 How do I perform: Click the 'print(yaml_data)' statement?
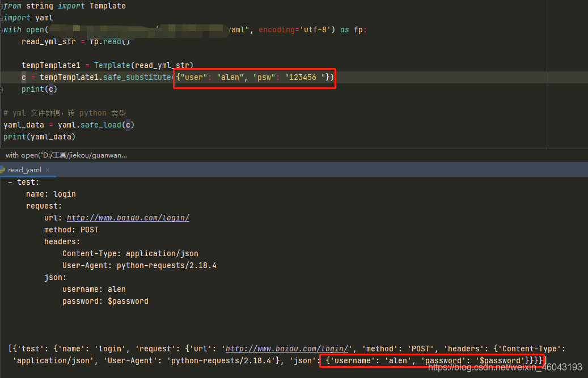click(39, 137)
